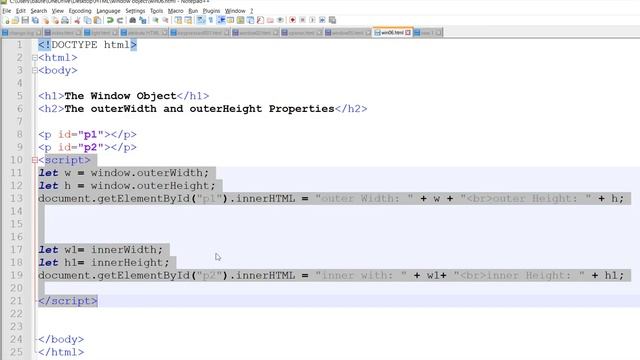The width and height of the screenshot is (640, 360).
Task: Open the Settings menu
Action: (135, 11)
